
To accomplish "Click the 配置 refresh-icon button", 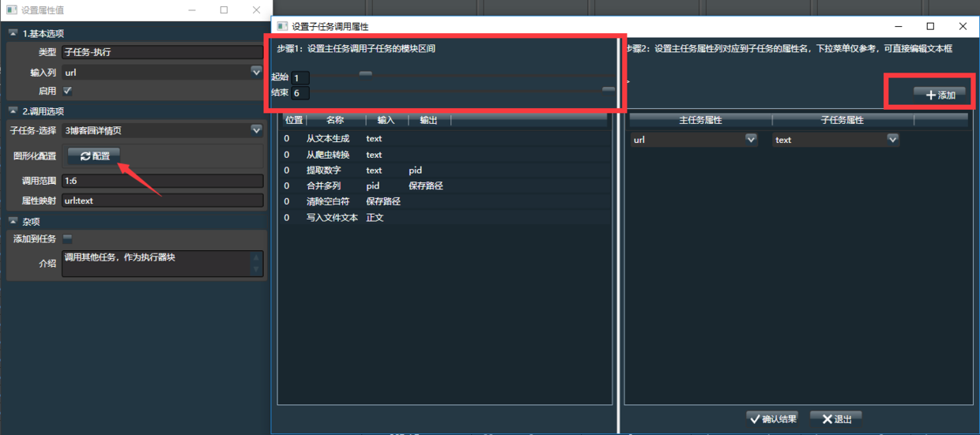I will point(94,156).
